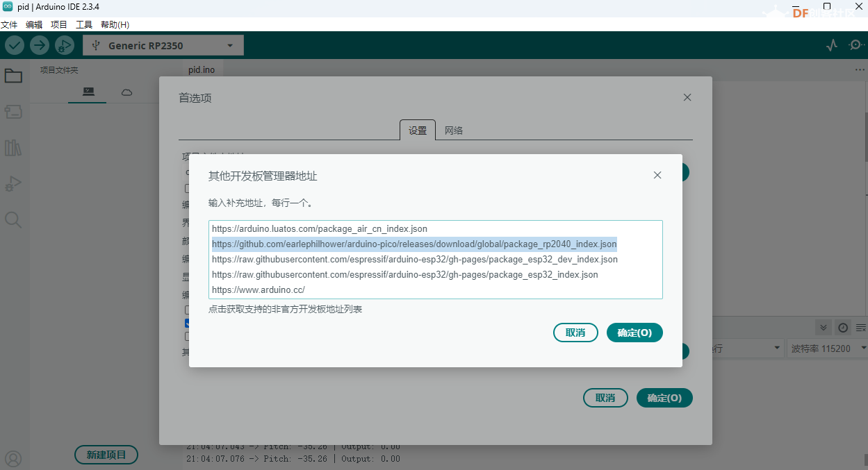868x470 pixels.
Task: Start debugging with the debug toolbar icon
Action: (x=64, y=46)
